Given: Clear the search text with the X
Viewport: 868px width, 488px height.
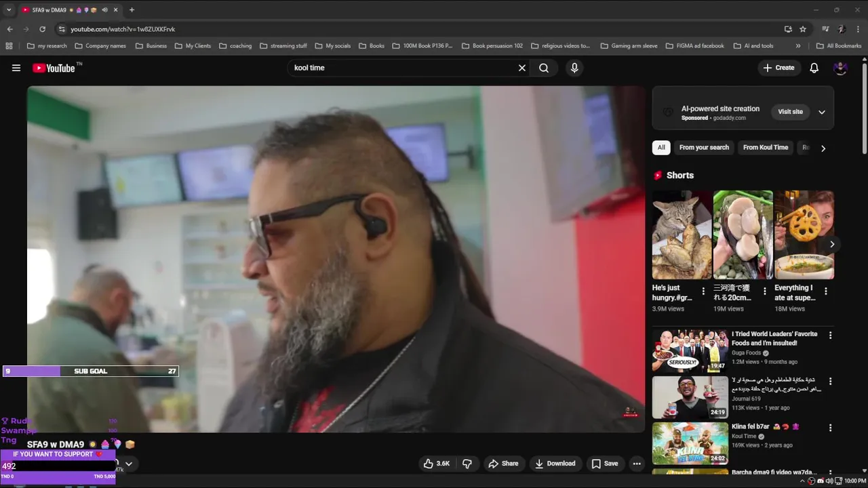Looking at the screenshot, I should (522, 68).
